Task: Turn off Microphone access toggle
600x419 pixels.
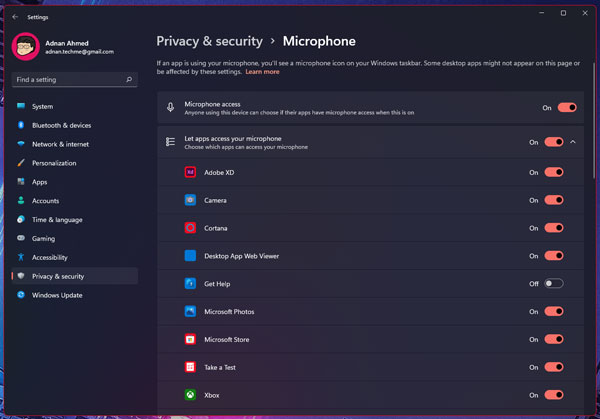Action: coord(567,108)
